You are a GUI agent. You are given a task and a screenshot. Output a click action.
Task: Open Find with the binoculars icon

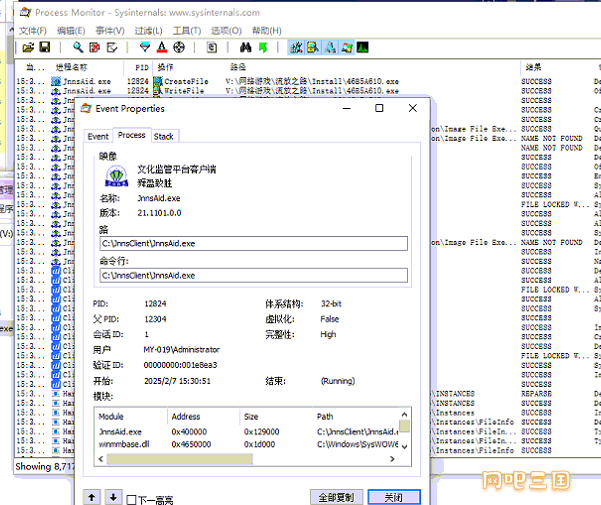coord(245,48)
